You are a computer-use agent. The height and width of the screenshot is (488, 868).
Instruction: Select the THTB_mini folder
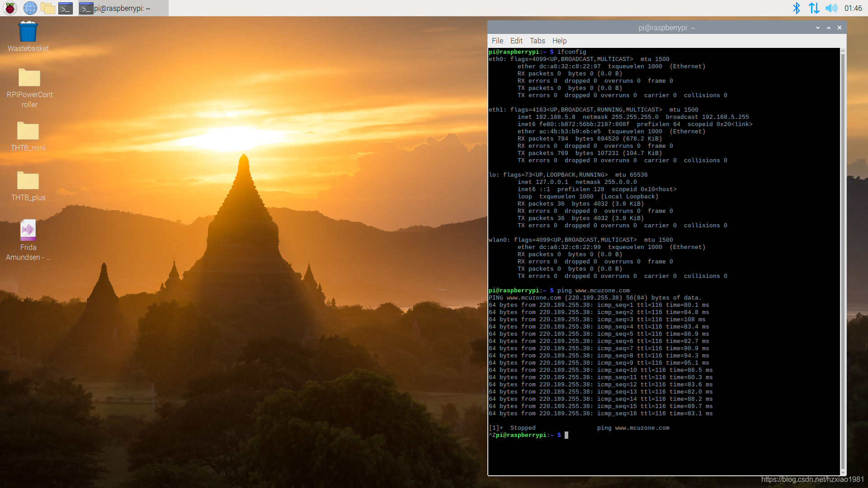(28, 131)
